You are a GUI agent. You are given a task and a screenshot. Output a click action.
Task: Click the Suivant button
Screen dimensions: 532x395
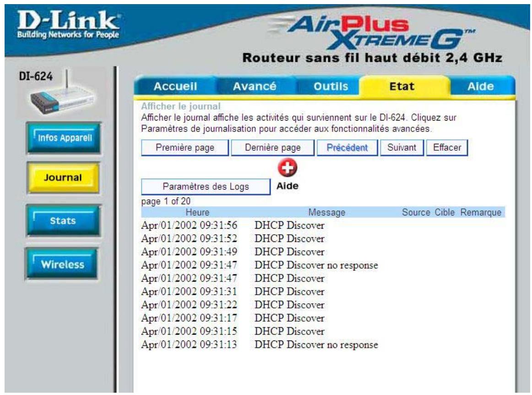pos(402,148)
